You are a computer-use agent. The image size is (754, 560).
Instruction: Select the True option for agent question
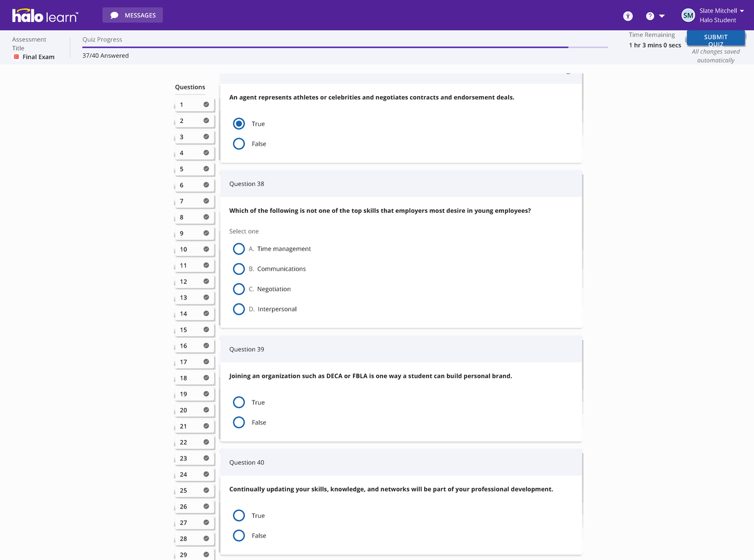[x=239, y=124]
